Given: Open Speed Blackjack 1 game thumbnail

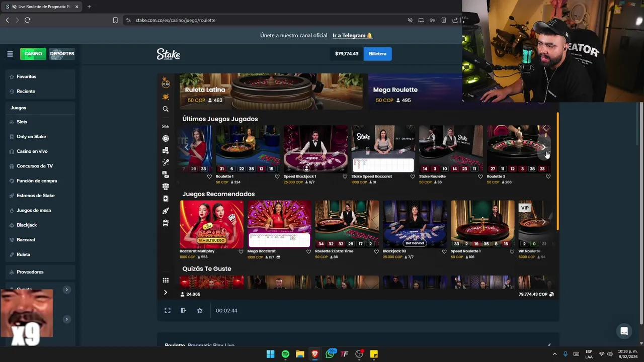Looking at the screenshot, I should pos(315,149).
